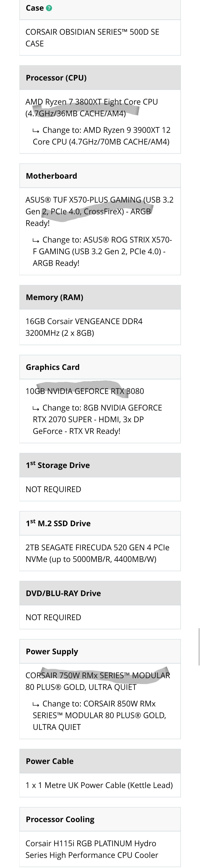Click the green help icon beside Case
The height and width of the screenshot is (868, 200).
pos(49,8)
